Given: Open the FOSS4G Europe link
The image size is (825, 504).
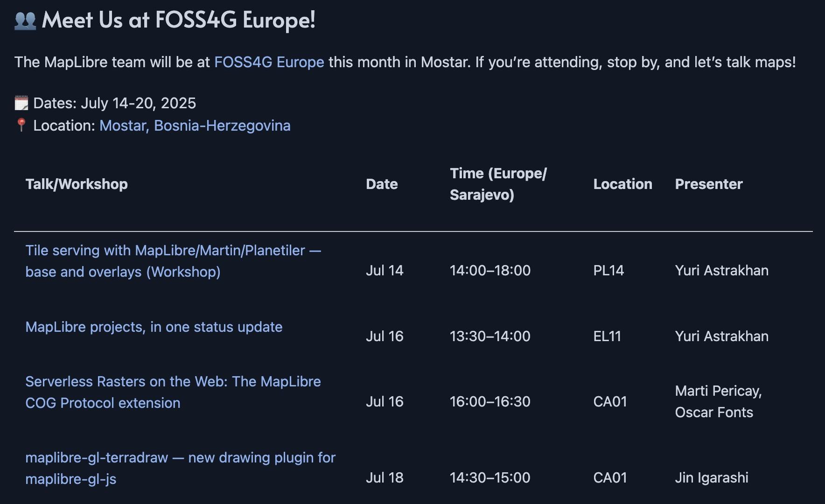Looking at the screenshot, I should point(269,62).
